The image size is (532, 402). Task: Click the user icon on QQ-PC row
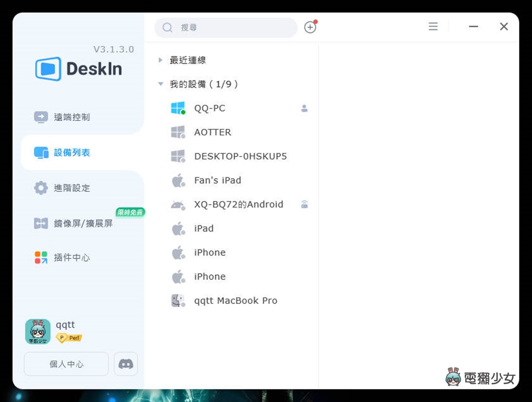pos(304,108)
